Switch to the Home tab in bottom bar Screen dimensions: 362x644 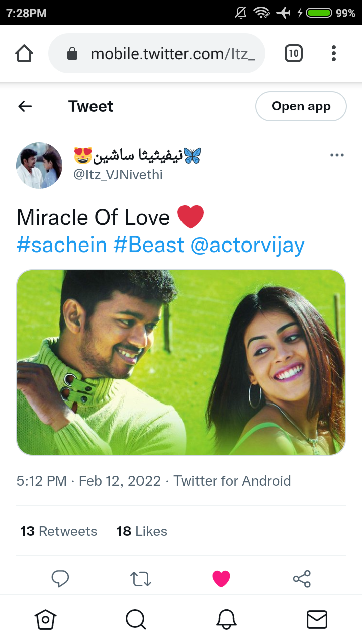45,619
